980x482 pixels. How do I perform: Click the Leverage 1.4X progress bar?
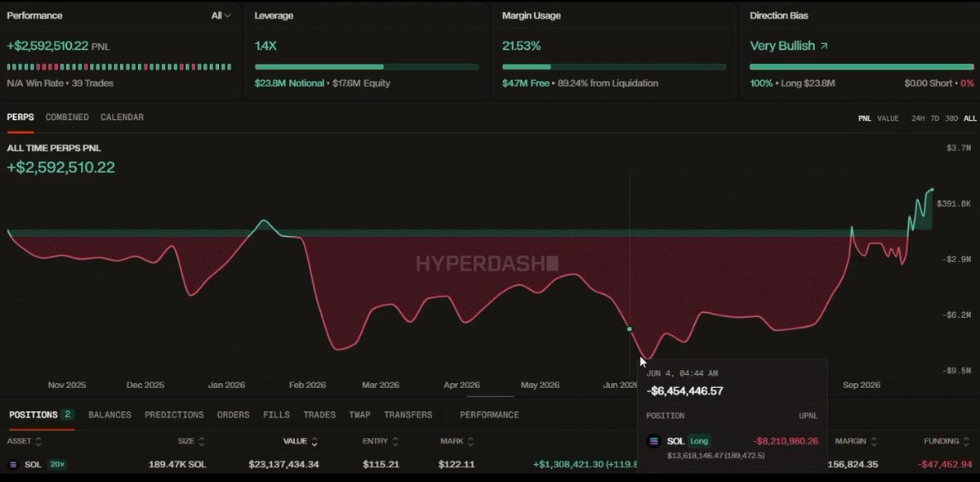[x=367, y=67]
